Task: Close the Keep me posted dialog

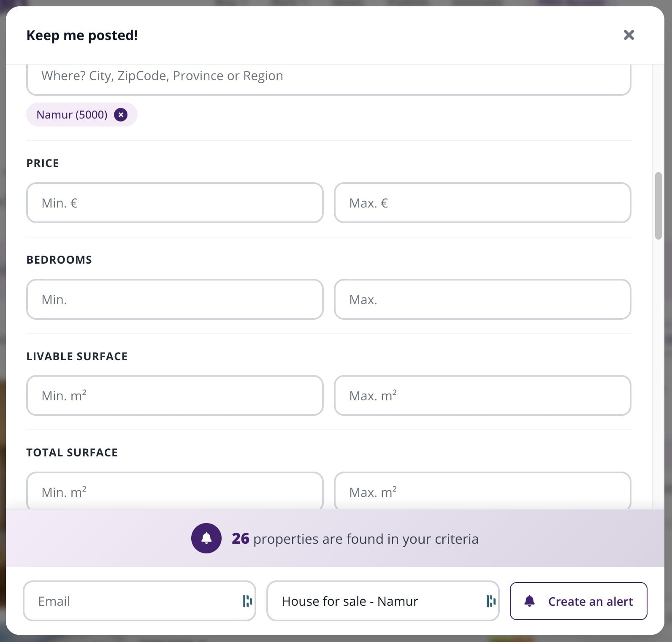Action: (629, 35)
